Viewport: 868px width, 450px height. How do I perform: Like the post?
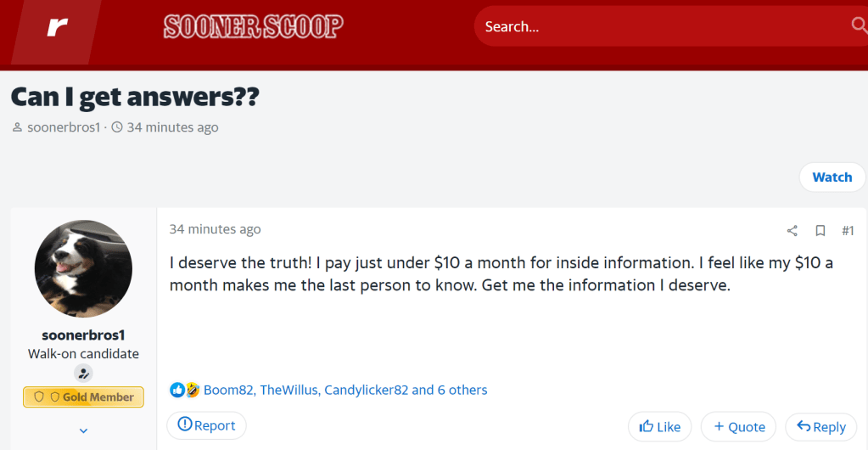click(x=659, y=427)
